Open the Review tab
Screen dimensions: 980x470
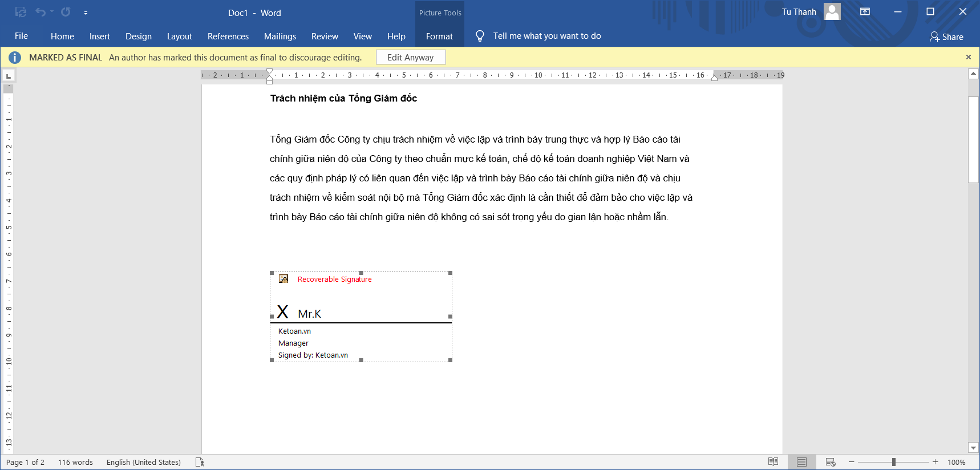coord(325,36)
